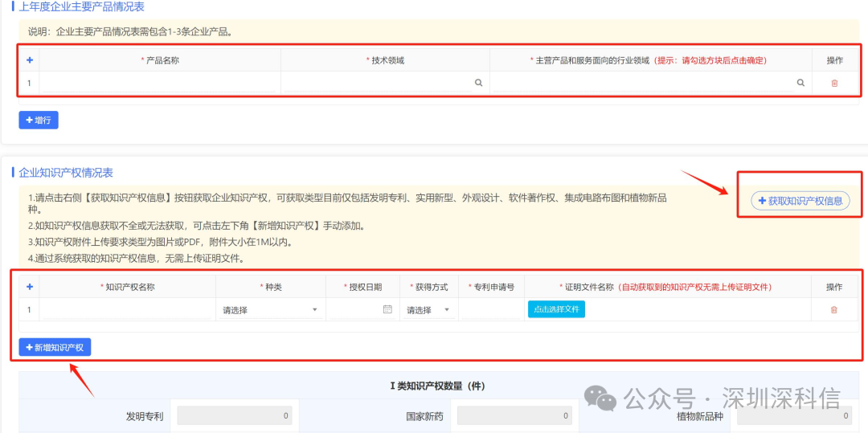
Task: Click the 新增知识产权 button
Action: [x=55, y=347]
